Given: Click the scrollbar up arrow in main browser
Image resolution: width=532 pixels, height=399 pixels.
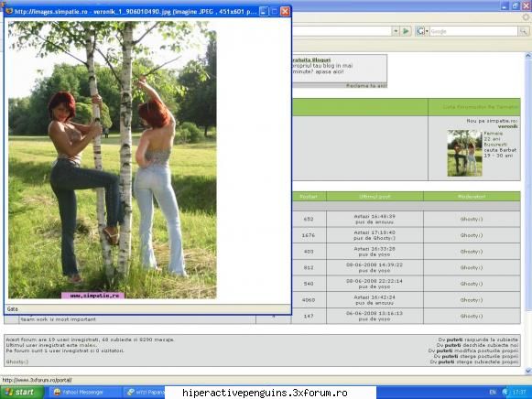Looking at the screenshot, I should coord(528,56).
